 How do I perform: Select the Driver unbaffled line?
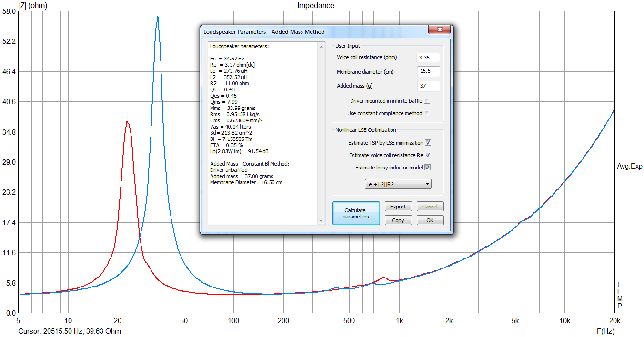[229, 170]
